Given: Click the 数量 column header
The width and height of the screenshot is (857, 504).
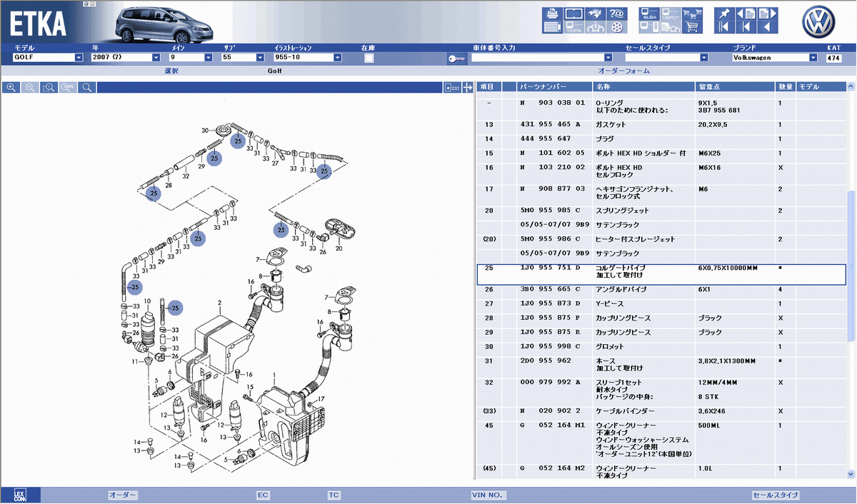Looking at the screenshot, I should 786,86.
